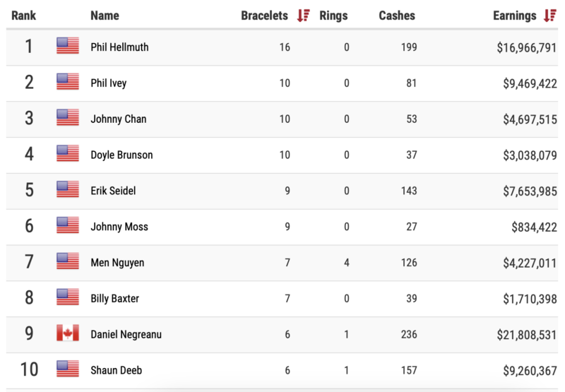
Task: Sort table by Cashes column header
Action: tap(397, 16)
